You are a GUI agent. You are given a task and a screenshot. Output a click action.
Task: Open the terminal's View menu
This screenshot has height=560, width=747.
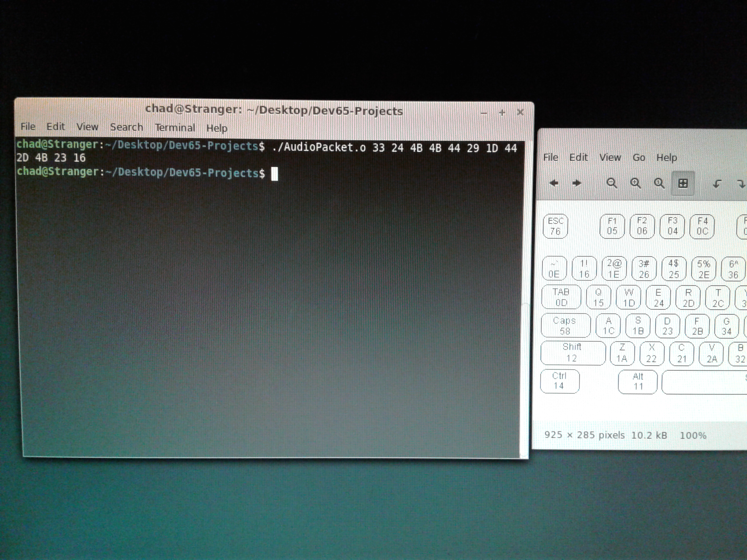(87, 127)
